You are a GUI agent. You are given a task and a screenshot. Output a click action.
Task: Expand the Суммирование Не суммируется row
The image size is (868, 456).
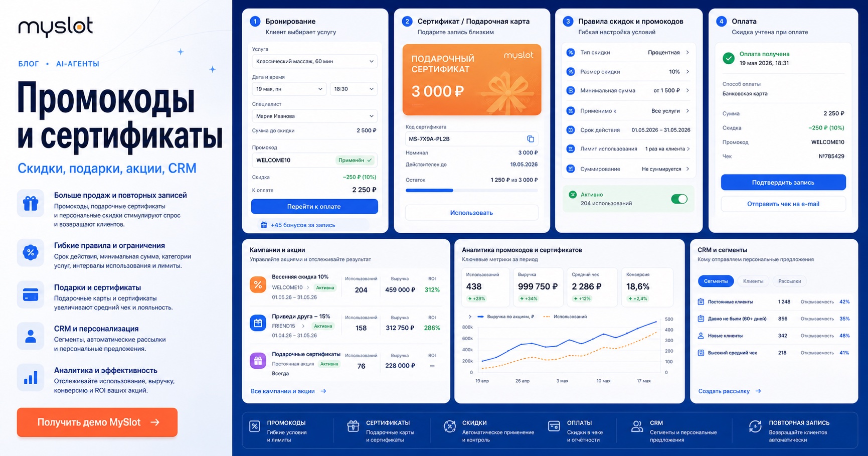tap(628, 169)
